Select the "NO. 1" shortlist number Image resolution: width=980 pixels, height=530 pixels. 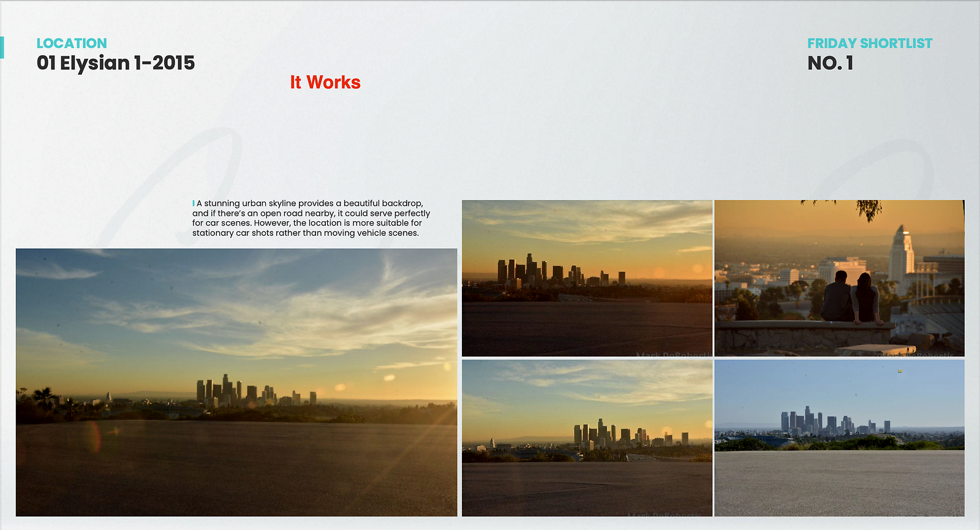pyautogui.click(x=830, y=63)
